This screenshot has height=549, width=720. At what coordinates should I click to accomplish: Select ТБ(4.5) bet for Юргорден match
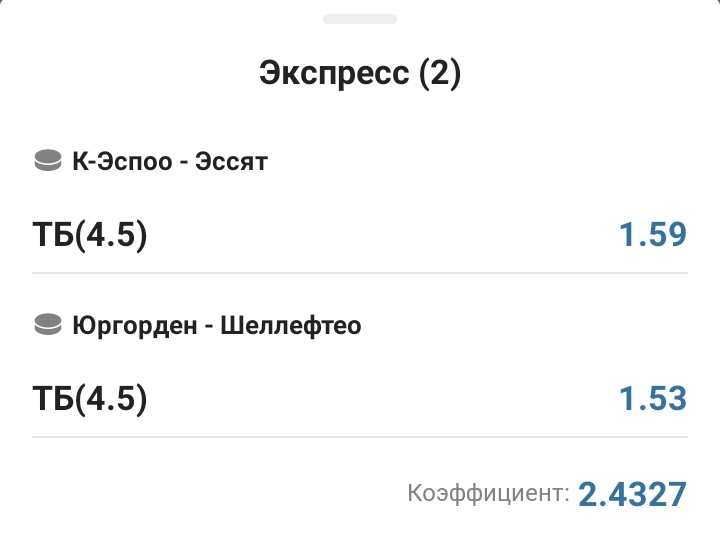[90, 399]
